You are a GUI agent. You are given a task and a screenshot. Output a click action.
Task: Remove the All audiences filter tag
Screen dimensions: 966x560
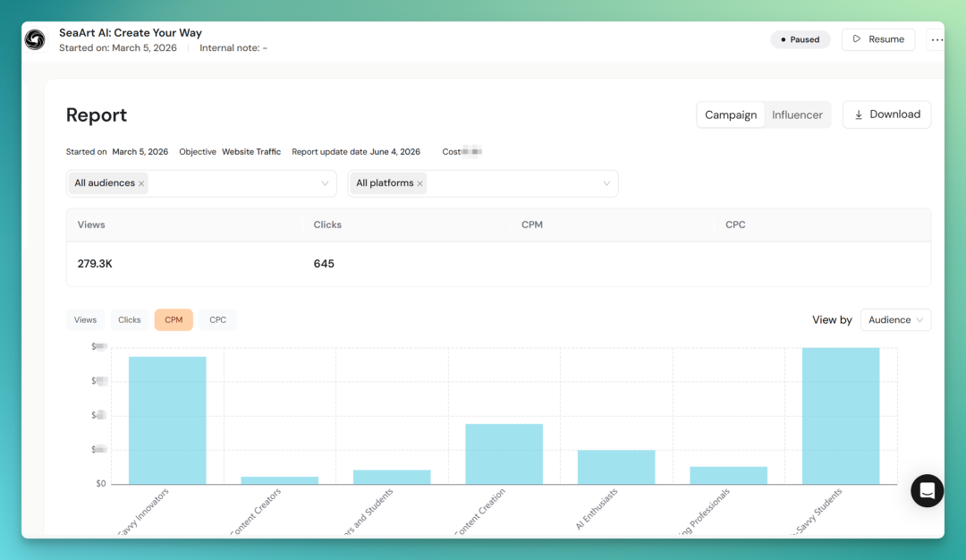[x=141, y=183]
